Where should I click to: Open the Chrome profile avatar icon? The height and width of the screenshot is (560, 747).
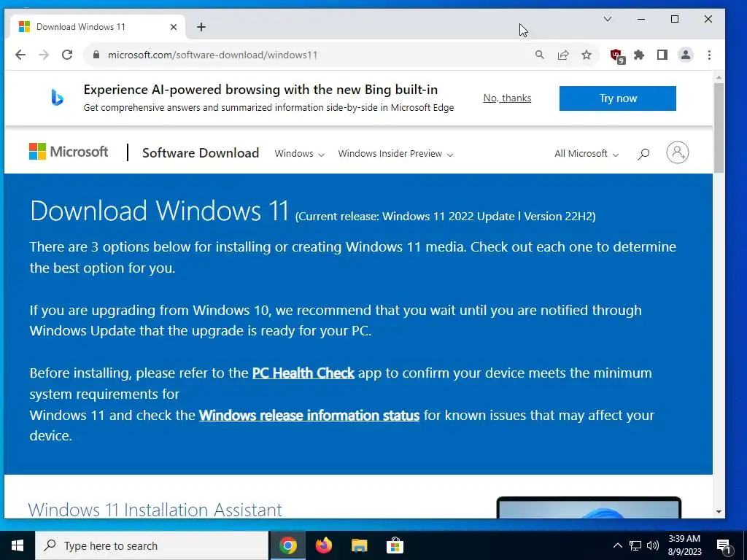pyautogui.click(x=686, y=55)
